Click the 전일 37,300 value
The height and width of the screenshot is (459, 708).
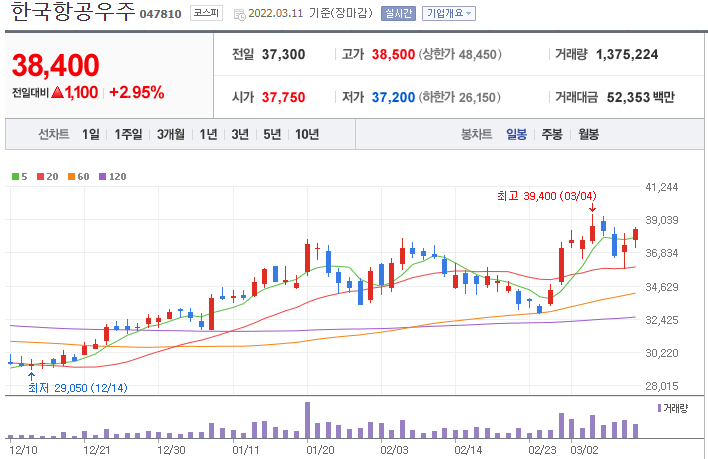tap(284, 54)
